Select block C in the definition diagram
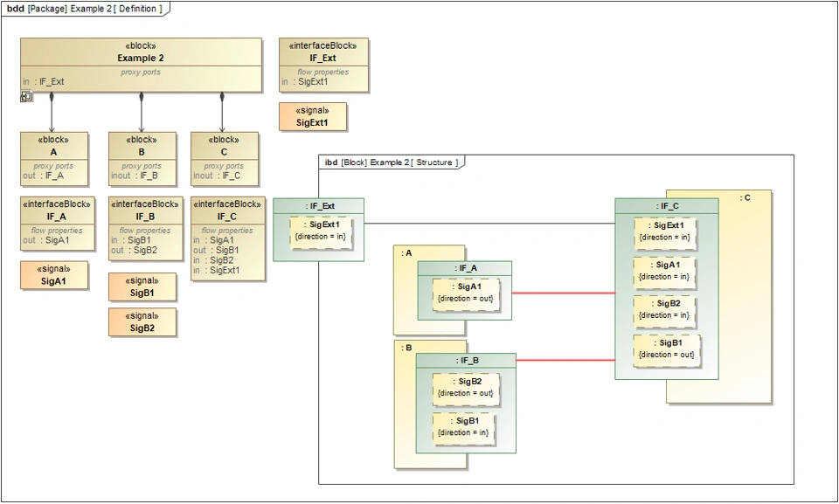839x504 pixels. click(225, 159)
